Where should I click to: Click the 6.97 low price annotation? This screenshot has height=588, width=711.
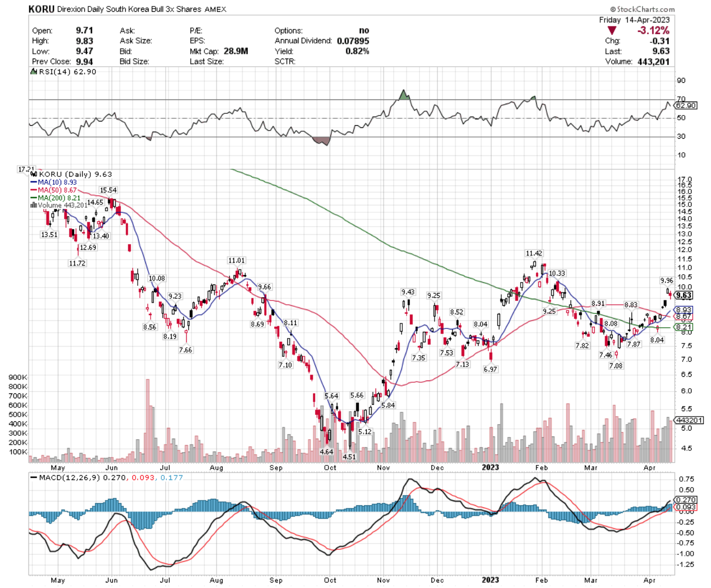[x=490, y=369]
